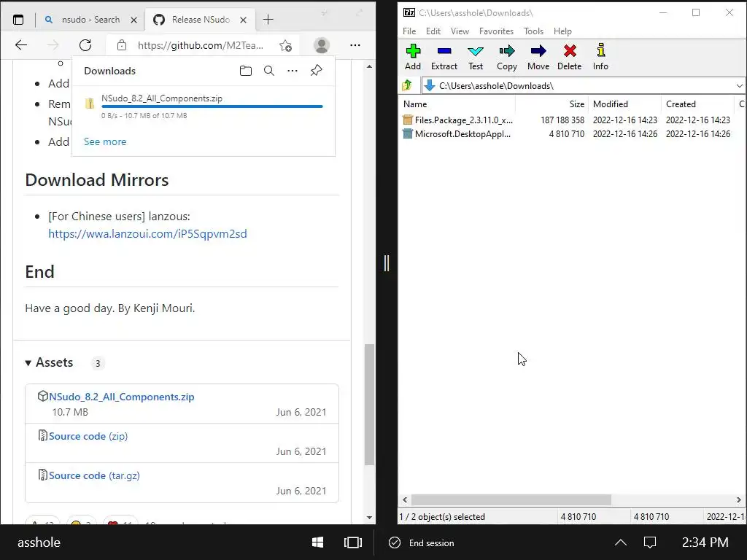Screen dimensions: 747x560
Task: Go up one folder level in 7-Zip
Action: (407, 86)
